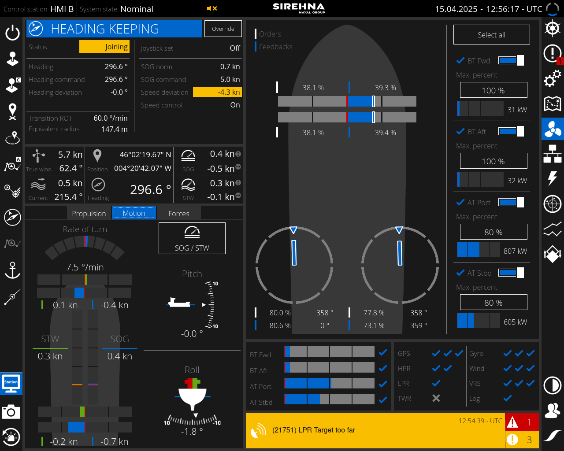Image resolution: width=564 pixels, height=451 pixels.
Task: Toggle the muted speaker icon
Action: tap(212, 8)
